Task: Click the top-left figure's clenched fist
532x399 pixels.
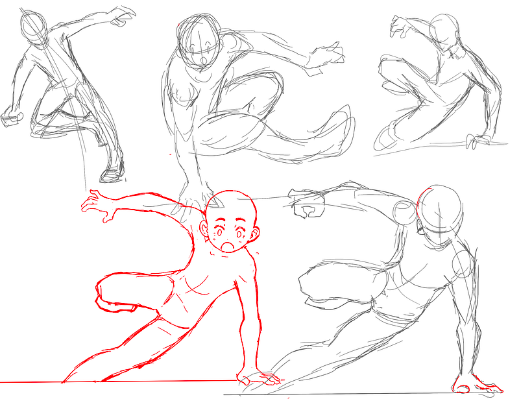Action: (x=13, y=117)
